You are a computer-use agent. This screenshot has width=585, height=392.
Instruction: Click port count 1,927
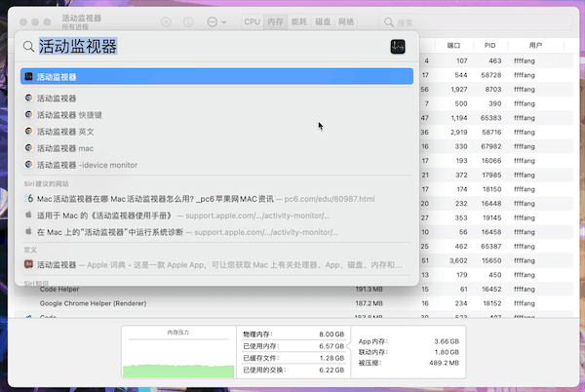tap(458, 89)
